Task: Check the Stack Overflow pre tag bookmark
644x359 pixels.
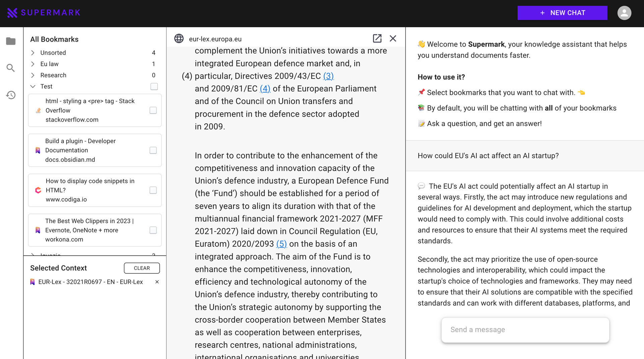Action: pos(153,110)
